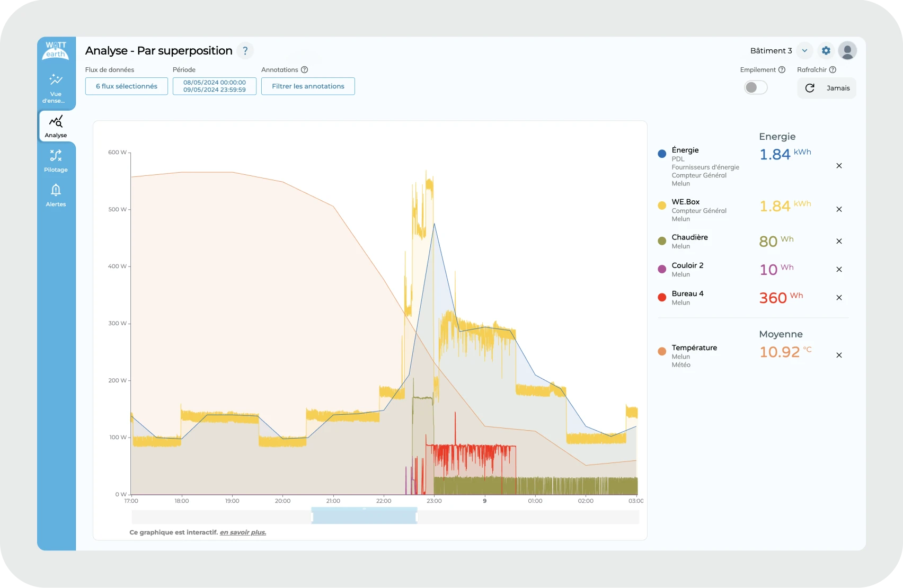Open the Période date range field
The height and width of the screenshot is (588, 903).
[x=215, y=86]
